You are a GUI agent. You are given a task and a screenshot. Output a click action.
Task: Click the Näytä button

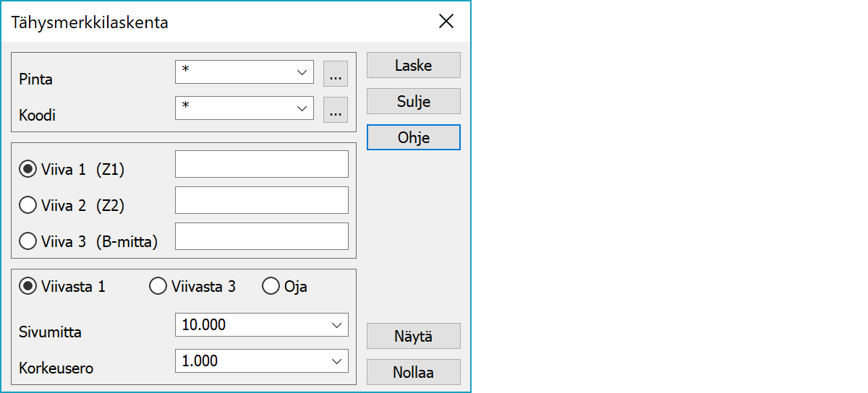413,336
